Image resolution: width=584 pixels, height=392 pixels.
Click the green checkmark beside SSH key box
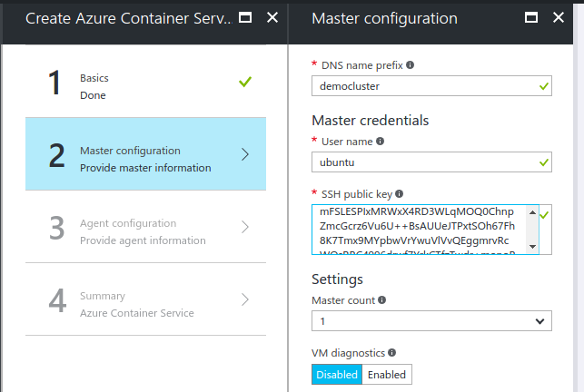click(x=544, y=215)
